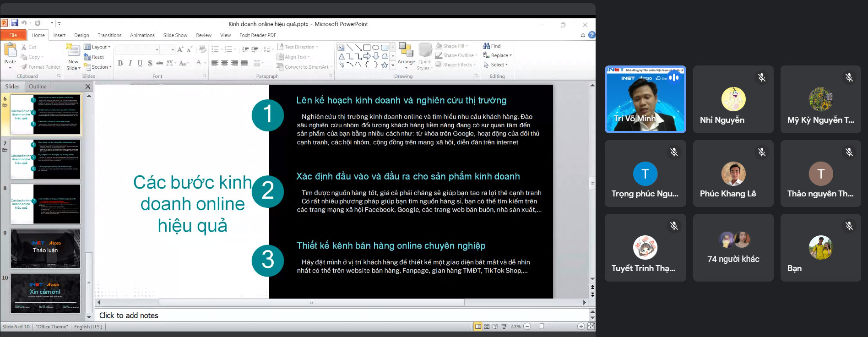This screenshot has height=337, width=868.
Task: Select slide 9 thumbnail Thảo luận
Action: pos(45,249)
